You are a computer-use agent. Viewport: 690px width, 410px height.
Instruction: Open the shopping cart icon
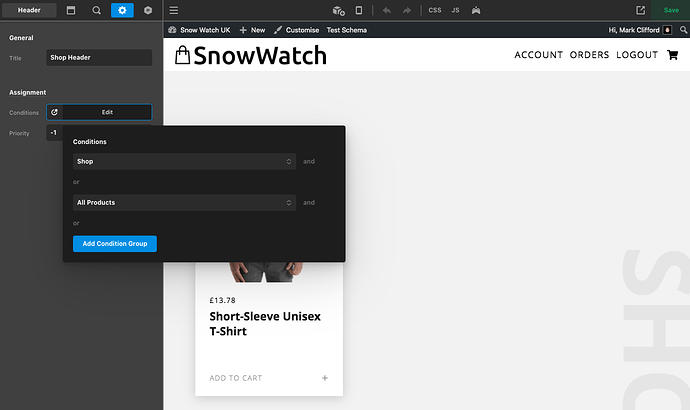tap(672, 55)
